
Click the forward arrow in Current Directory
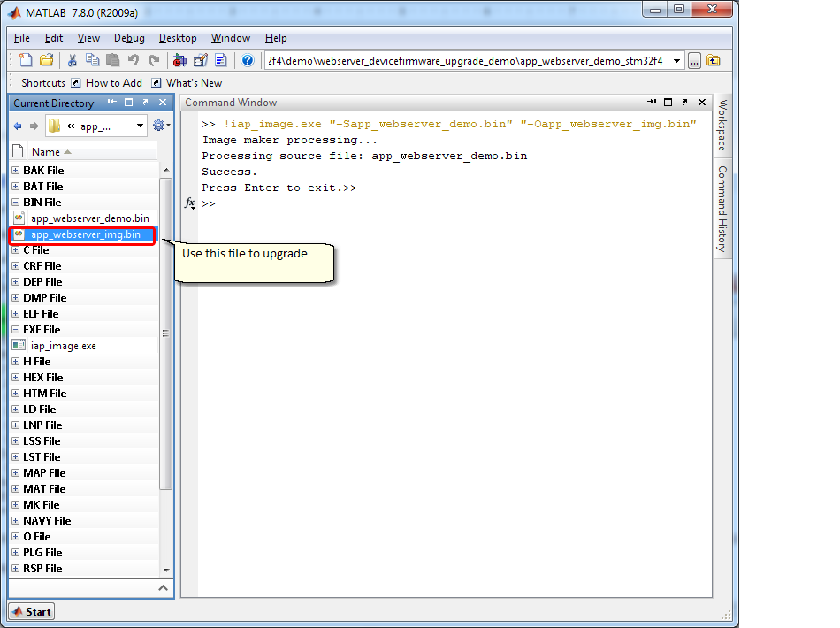coord(34,126)
